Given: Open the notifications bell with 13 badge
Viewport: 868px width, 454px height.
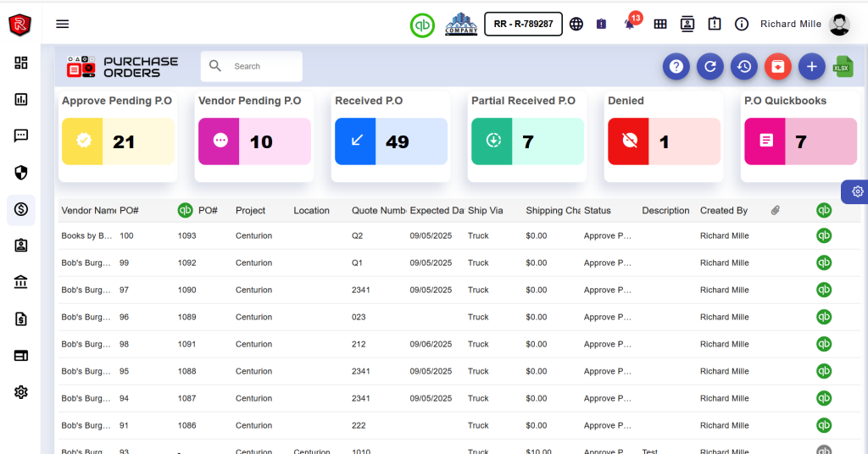Looking at the screenshot, I should (x=629, y=24).
